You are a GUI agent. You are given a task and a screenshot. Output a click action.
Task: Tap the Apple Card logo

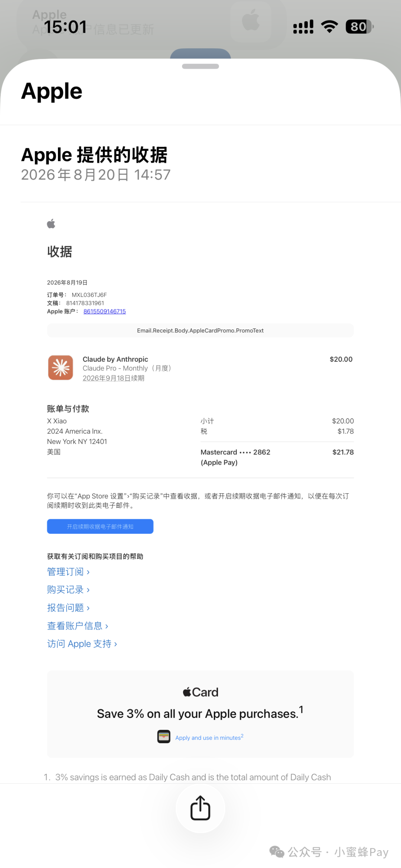click(200, 692)
